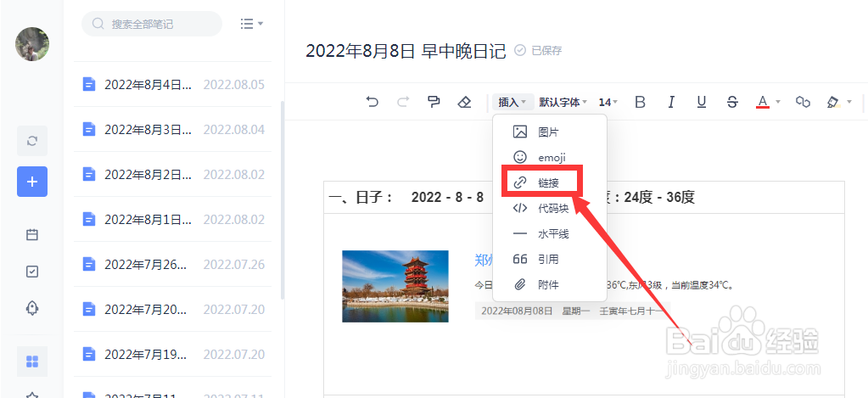This screenshot has height=398, width=868.
Task: Open note 2022年8月4日 dated 2022.08.05
Action: [173, 85]
